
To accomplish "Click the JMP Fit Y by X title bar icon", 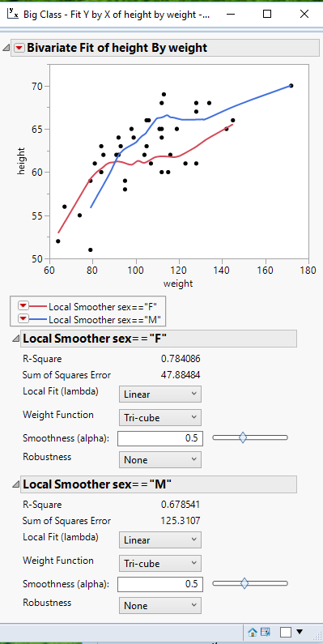I will 13,14.
